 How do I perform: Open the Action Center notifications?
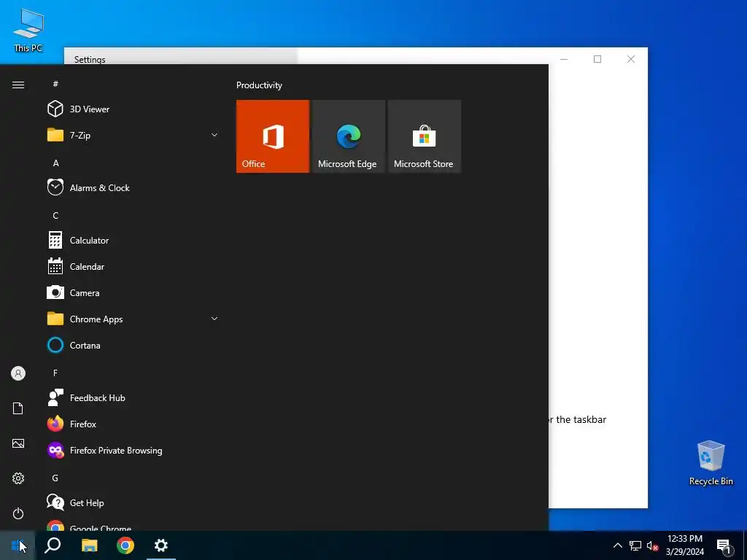[724, 546]
